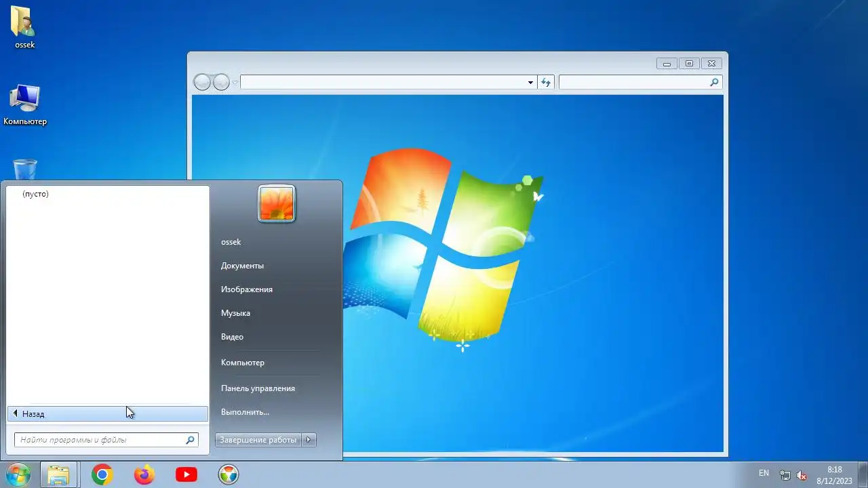Click the Назад back button
The width and height of the screenshot is (868, 488).
click(108, 413)
